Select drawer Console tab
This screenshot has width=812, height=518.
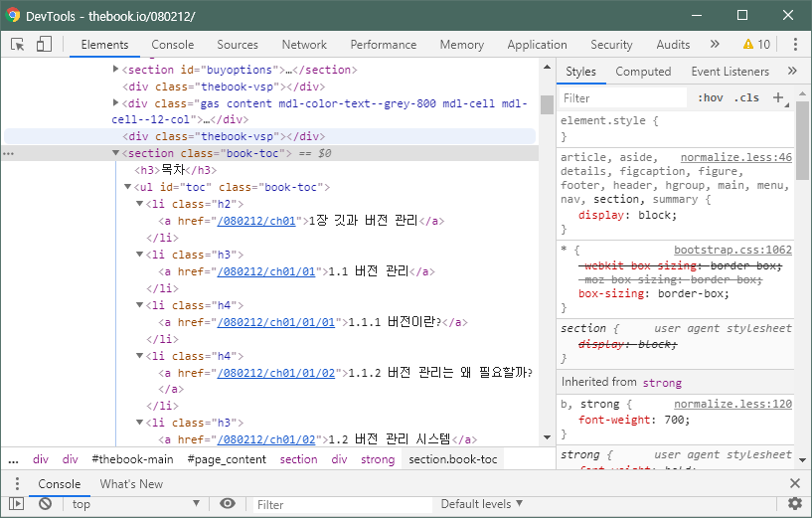[59, 484]
